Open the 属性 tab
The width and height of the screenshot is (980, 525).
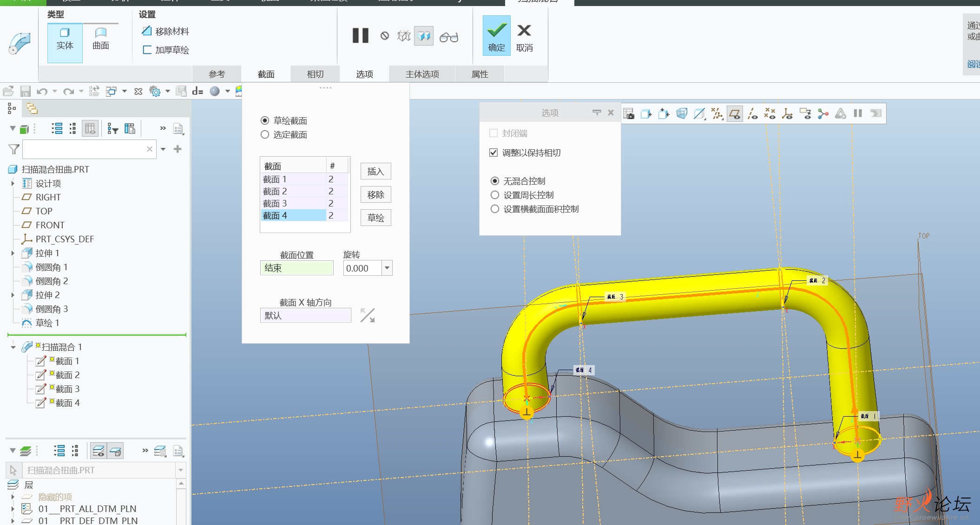[x=480, y=74]
